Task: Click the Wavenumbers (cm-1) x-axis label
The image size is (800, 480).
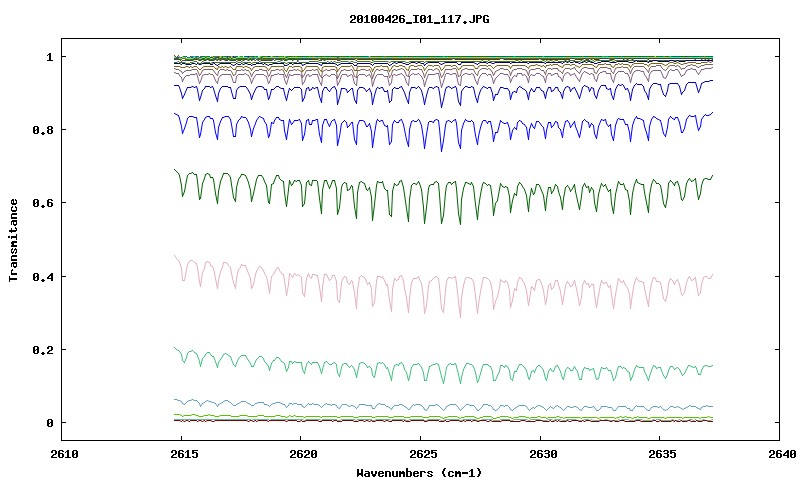Action: (419, 473)
